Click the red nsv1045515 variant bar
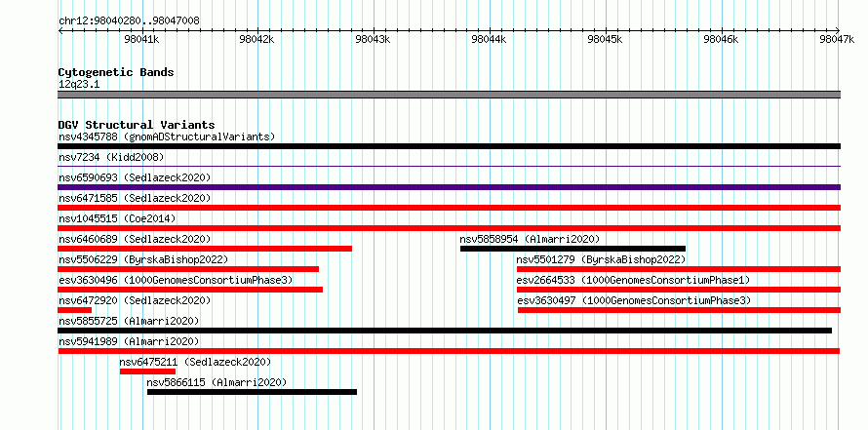 click(449, 228)
